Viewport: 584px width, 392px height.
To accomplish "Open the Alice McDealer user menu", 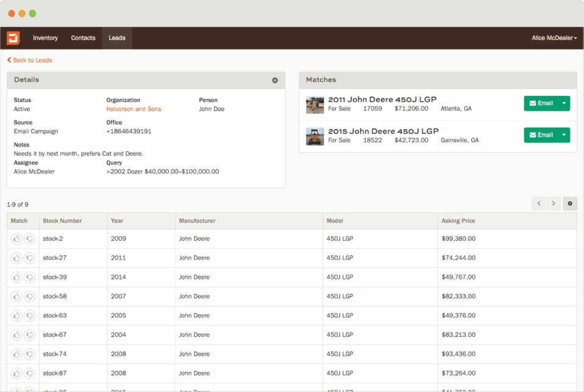I will pyautogui.click(x=554, y=38).
